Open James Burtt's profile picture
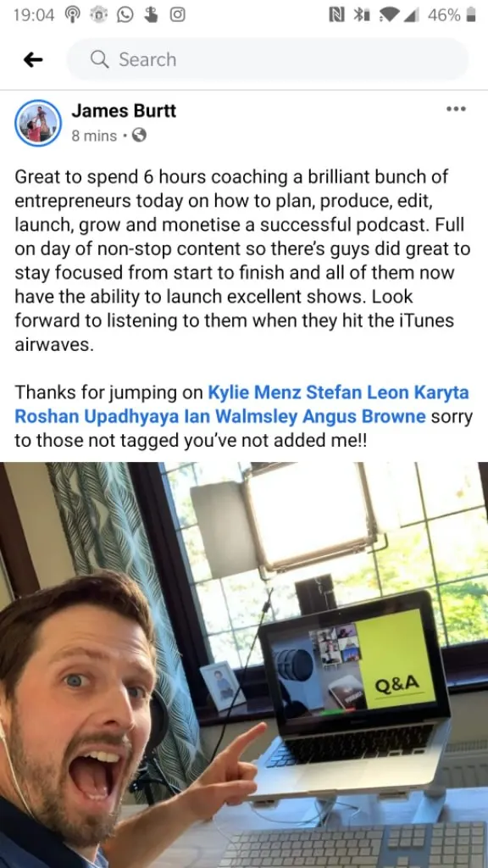Image resolution: width=488 pixels, height=868 pixels. [37, 123]
